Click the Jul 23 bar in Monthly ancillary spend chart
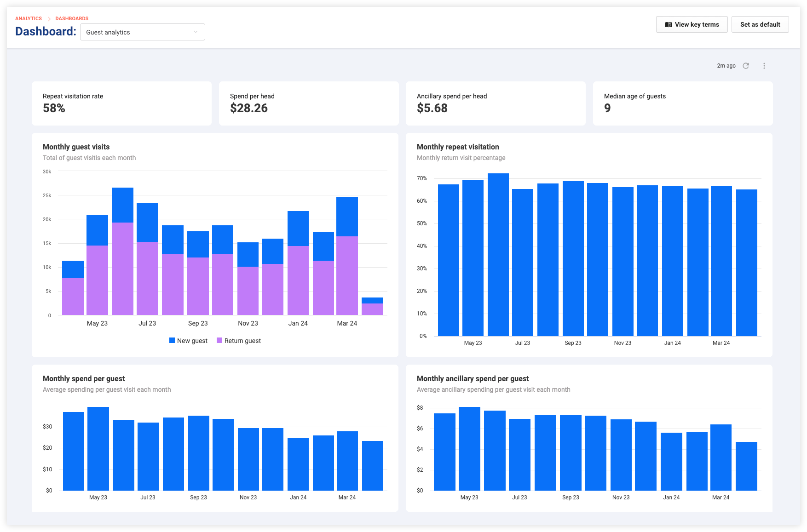This screenshot has width=807, height=532. (x=519, y=455)
